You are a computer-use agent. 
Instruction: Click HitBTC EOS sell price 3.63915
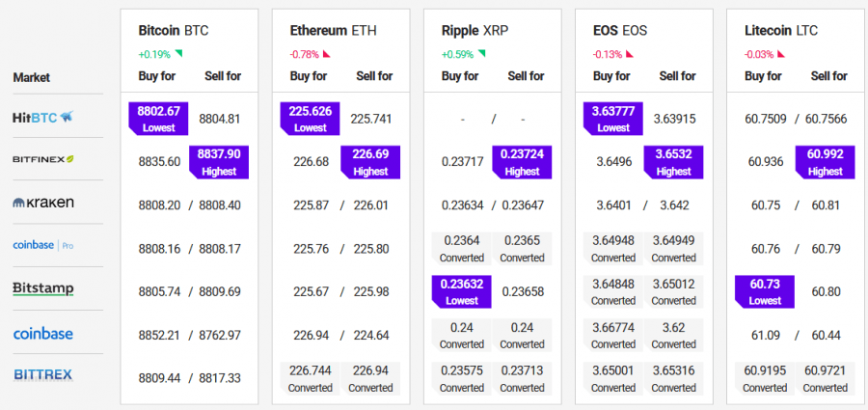coord(674,119)
